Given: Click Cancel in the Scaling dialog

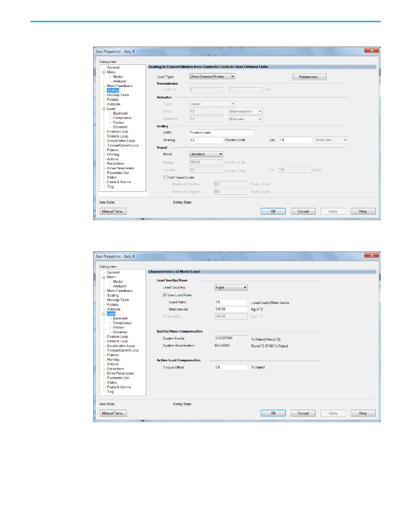Looking at the screenshot, I should pyautogui.click(x=303, y=211).
